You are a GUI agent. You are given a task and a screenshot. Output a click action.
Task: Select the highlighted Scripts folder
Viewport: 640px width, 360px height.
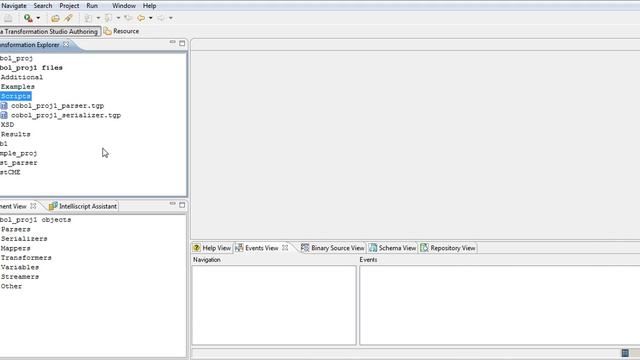coord(16,96)
